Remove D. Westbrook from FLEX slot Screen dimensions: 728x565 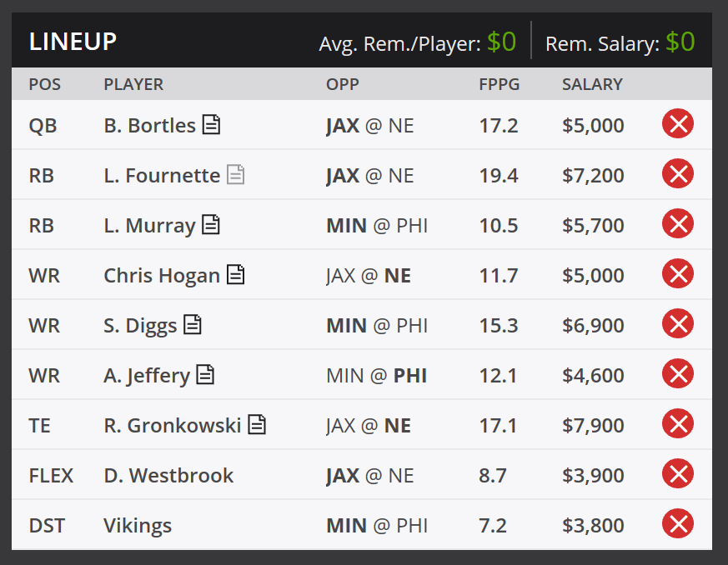point(678,474)
